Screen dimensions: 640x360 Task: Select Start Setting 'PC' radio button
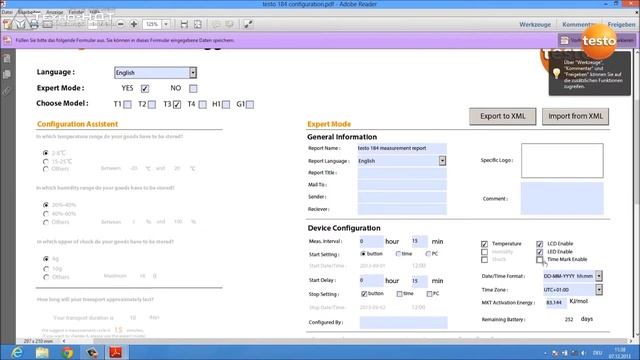(x=428, y=254)
